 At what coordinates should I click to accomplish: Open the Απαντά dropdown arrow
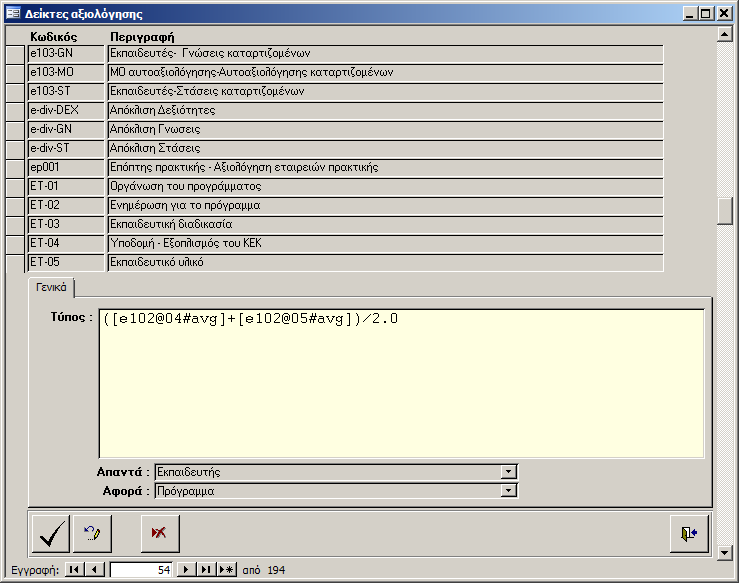(x=509, y=472)
